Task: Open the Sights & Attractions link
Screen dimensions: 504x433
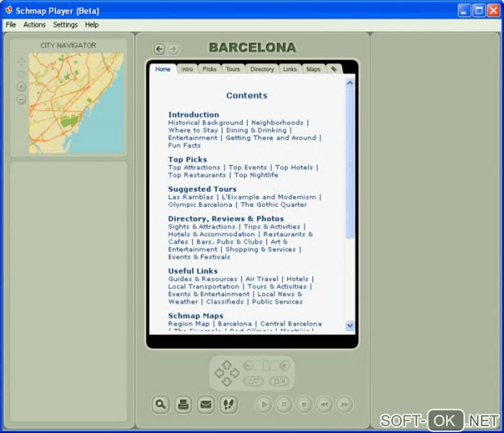Action: tap(202, 226)
